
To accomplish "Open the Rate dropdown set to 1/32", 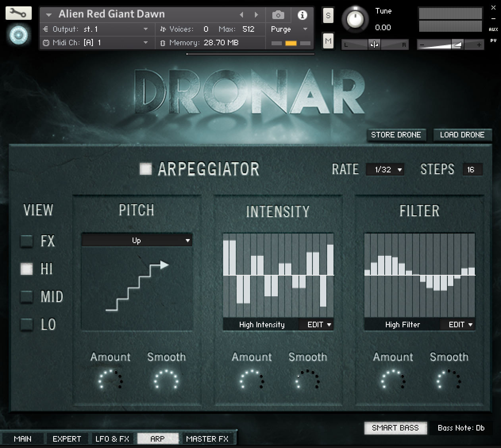I will click(385, 169).
